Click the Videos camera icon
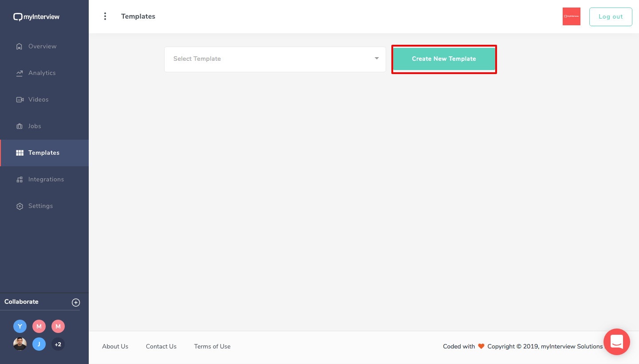The image size is (639, 364). coord(20,100)
